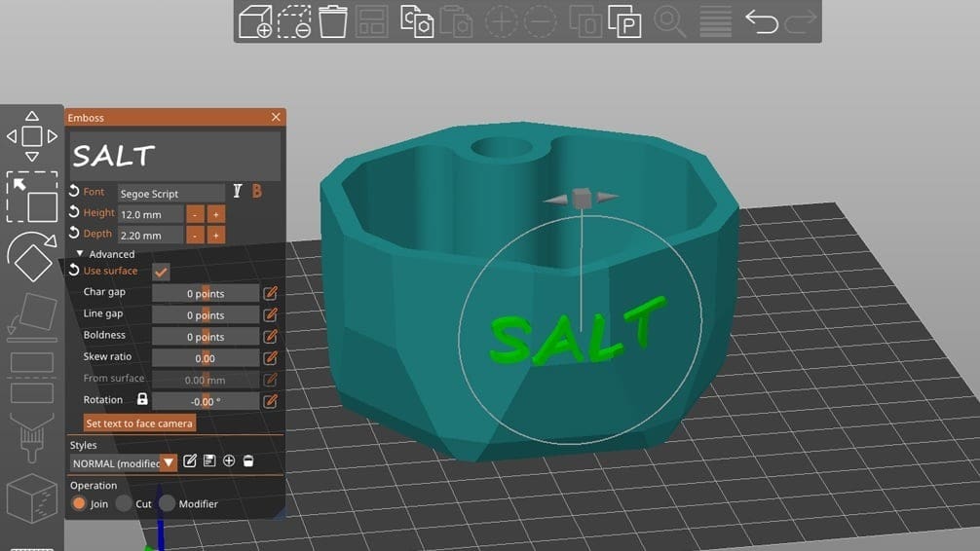Image resolution: width=980 pixels, height=551 pixels.
Task: Click the Copy icon in top toolbar
Action: pos(417,21)
